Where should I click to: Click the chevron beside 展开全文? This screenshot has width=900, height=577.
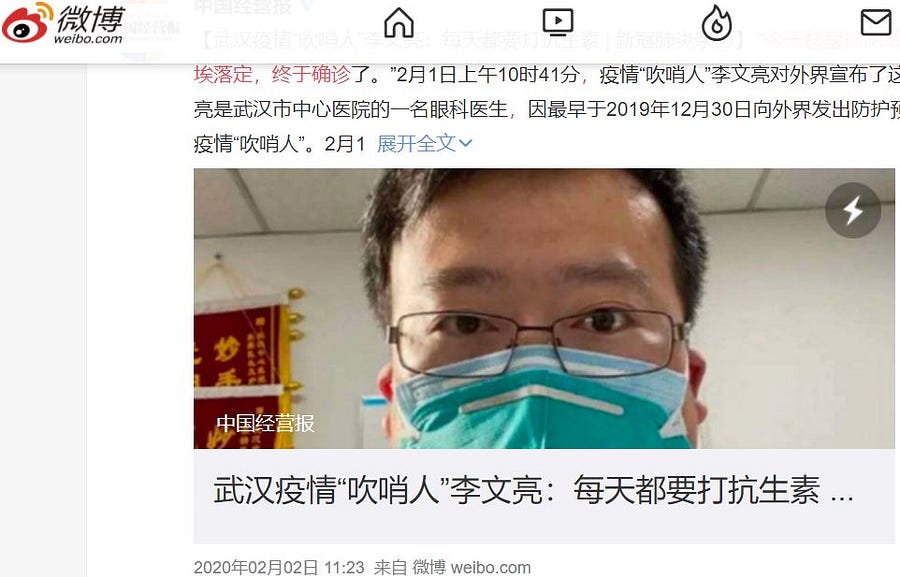coord(465,144)
